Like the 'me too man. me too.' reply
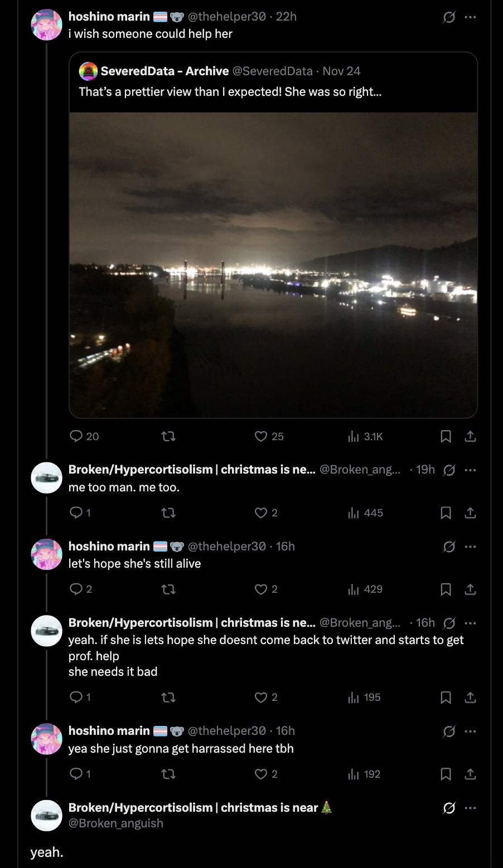503x868 pixels. coord(261,513)
